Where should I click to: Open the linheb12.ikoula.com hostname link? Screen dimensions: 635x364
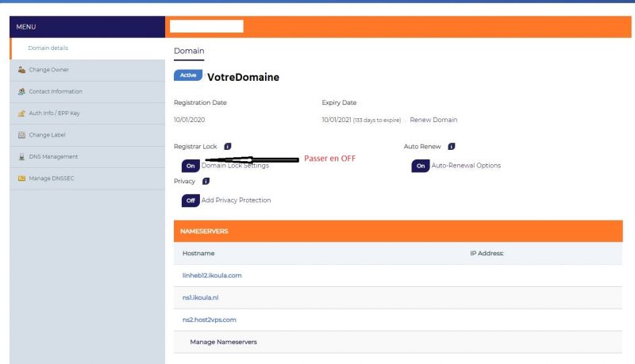tap(212, 275)
